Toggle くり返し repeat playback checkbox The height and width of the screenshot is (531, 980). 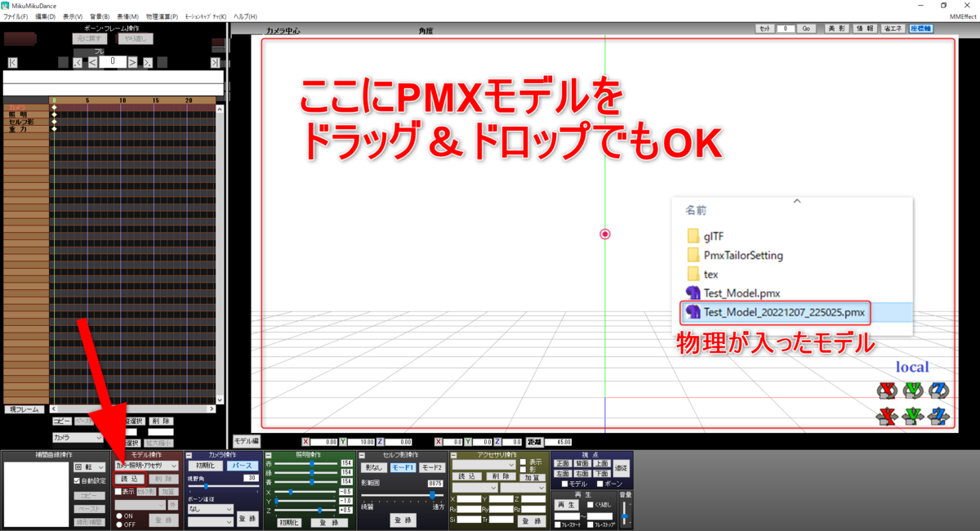[590, 506]
